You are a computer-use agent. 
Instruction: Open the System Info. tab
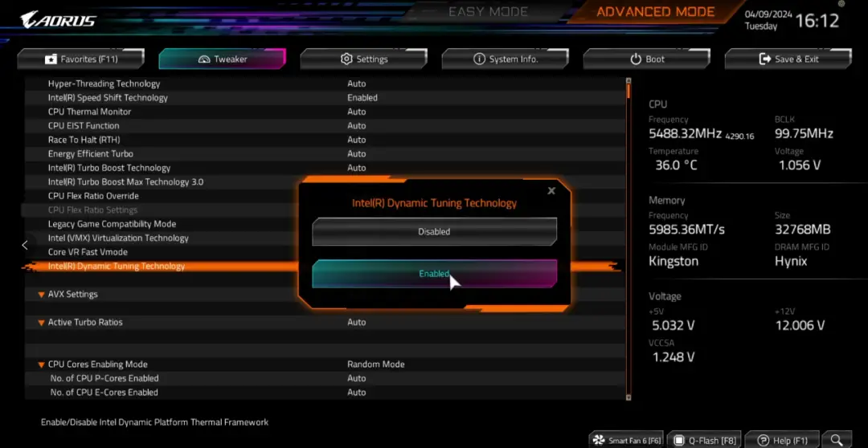506,59
